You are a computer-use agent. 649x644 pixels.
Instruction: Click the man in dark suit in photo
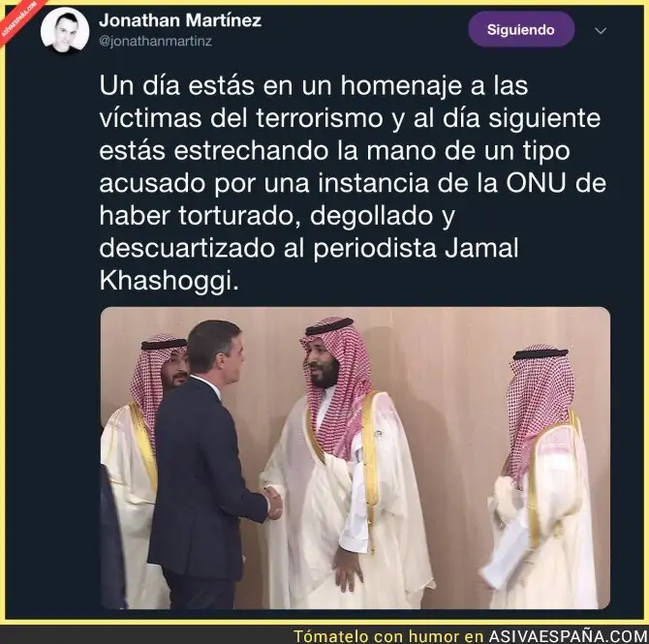point(202,464)
